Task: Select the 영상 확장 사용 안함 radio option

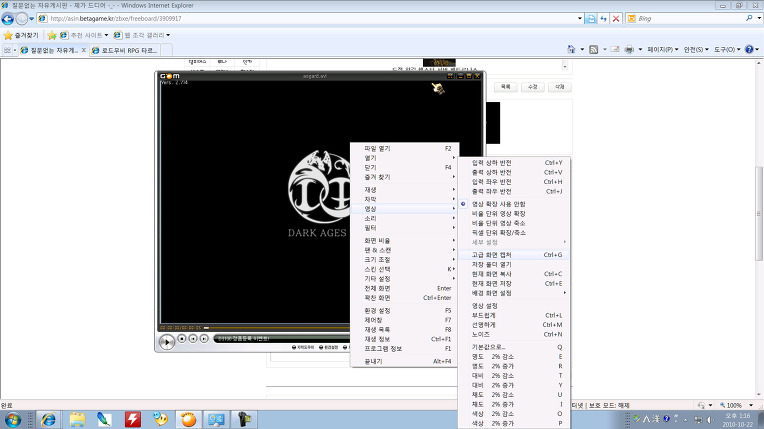Action: 514,204
